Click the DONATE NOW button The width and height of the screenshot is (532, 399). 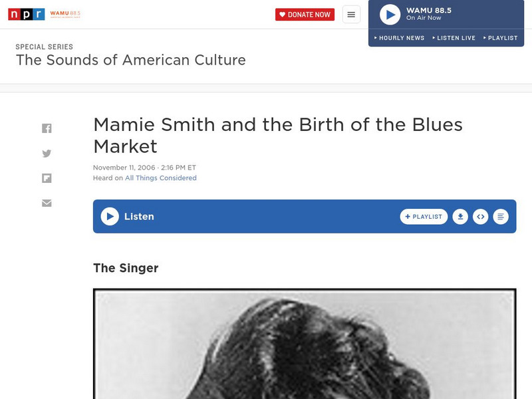click(305, 13)
